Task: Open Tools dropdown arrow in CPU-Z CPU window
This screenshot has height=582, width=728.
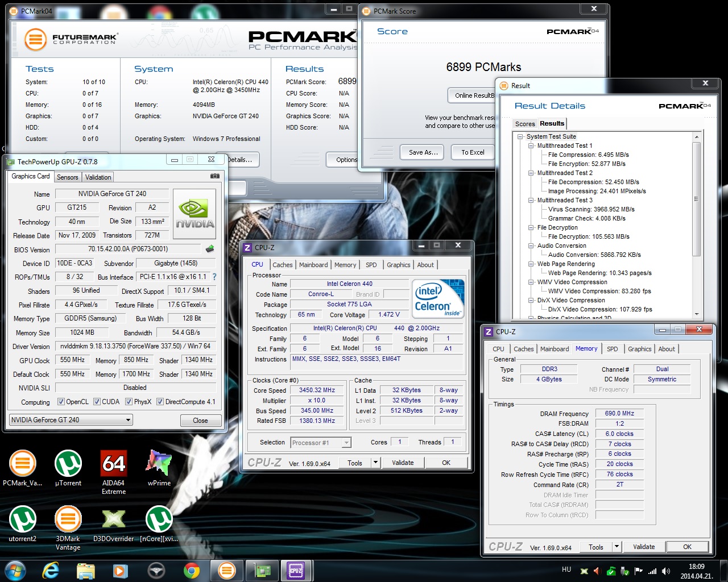Action: [375, 463]
